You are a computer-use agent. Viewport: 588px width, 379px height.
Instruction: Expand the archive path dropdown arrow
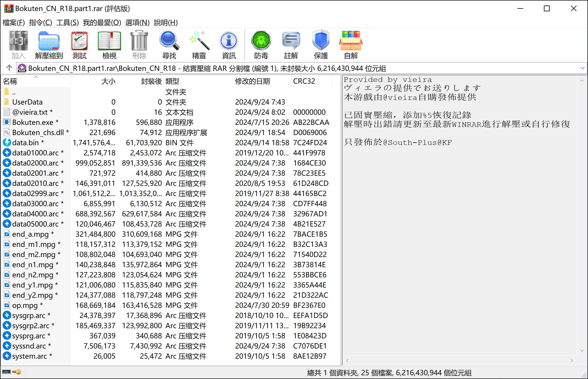click(582, 68)
